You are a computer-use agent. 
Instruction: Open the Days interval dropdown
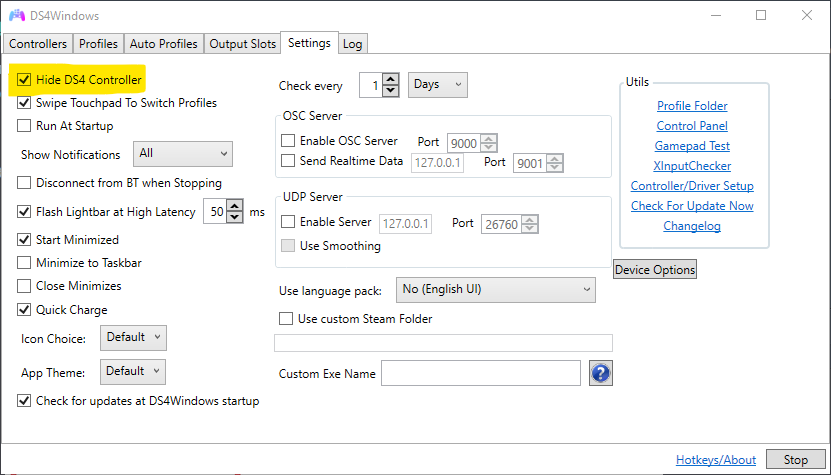click(438, 85)
